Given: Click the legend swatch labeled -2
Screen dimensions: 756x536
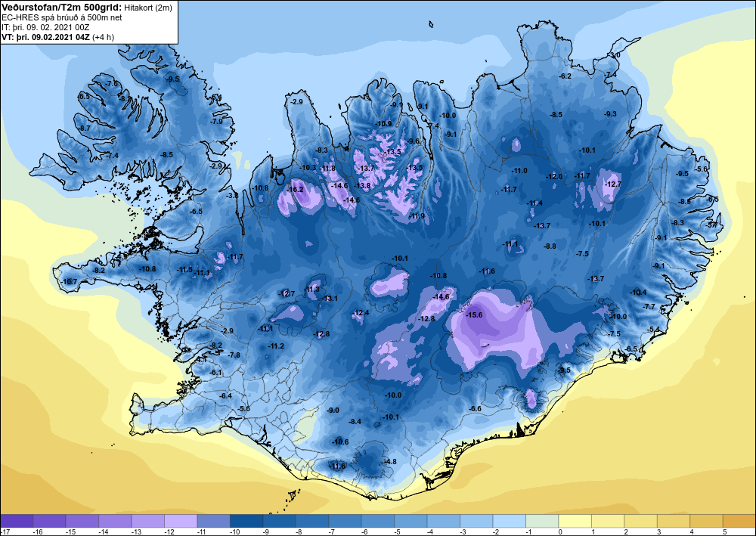Looking at the screenshot, I should click(509, 521).
